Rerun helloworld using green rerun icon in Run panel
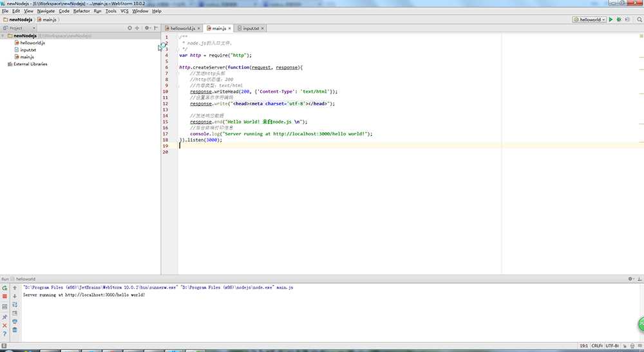The image size is (644, 352). tap(5, 288)
